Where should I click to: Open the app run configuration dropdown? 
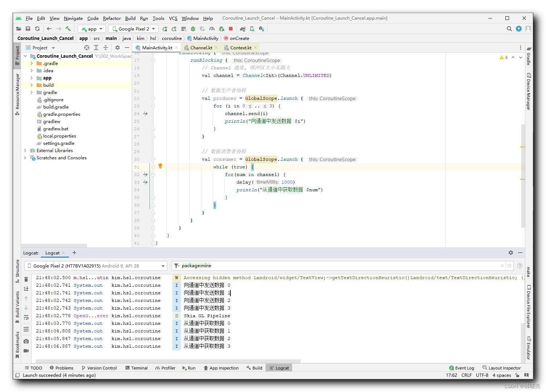pos(92,29)
